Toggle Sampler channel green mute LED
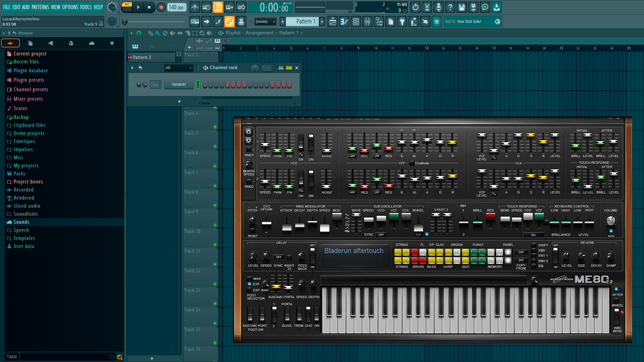The height and width of the screenshot is (362, 644). click(x=133, y=85)
